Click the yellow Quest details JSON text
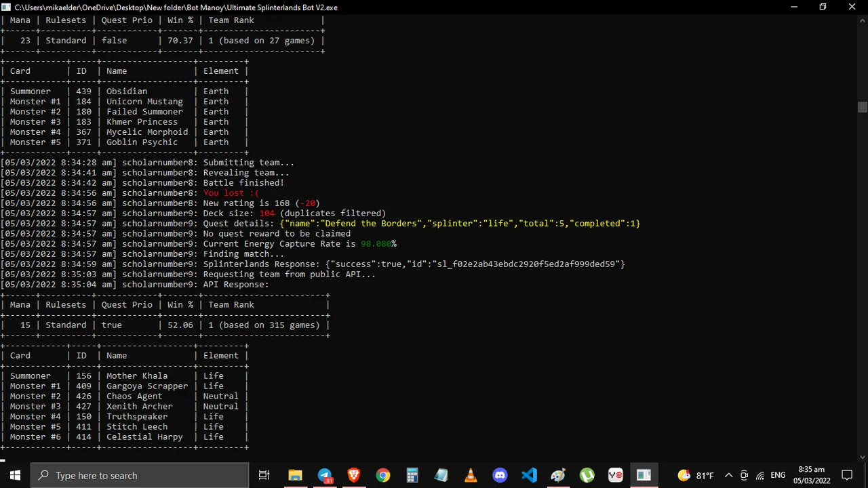 point(460,224)
